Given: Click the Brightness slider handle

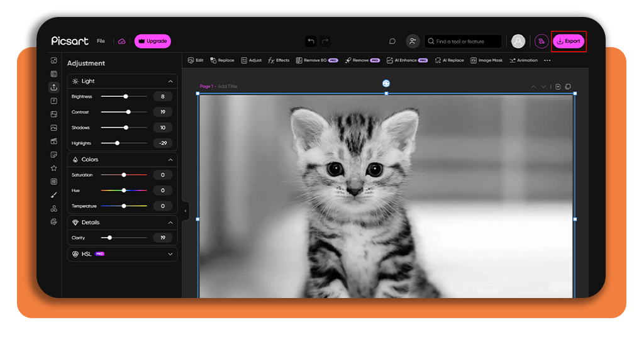Looking at the screenshot, I should 126,96.
